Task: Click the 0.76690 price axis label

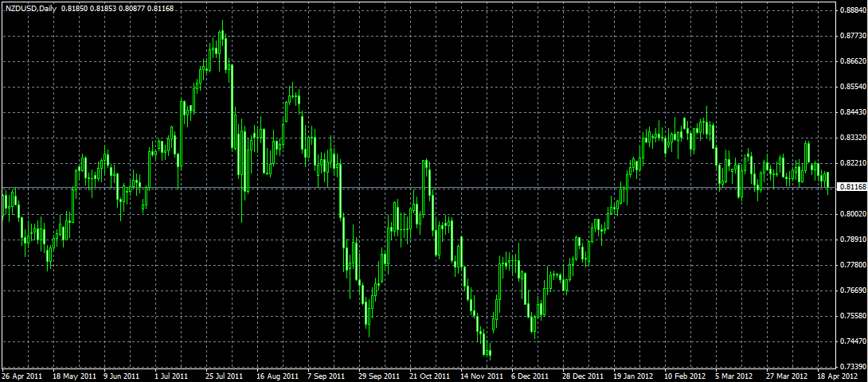Action: coord(852,290)
